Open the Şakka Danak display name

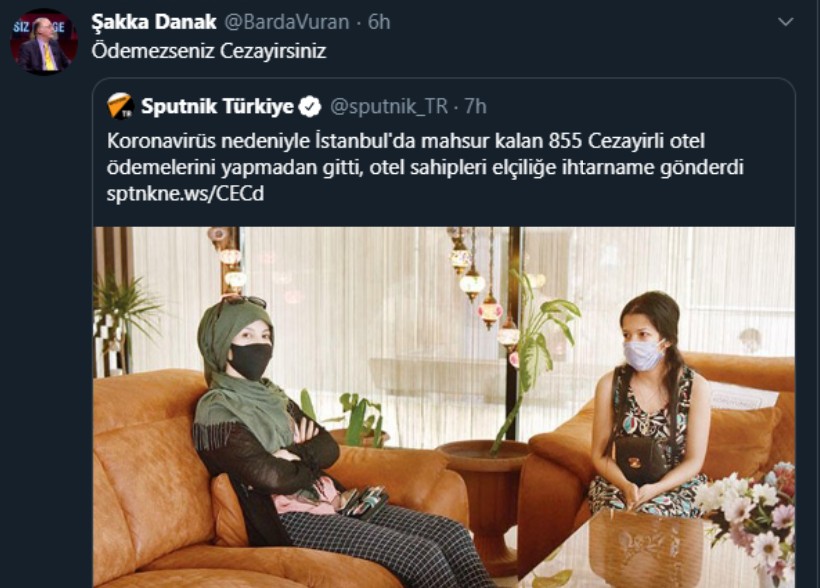[154, 22]
